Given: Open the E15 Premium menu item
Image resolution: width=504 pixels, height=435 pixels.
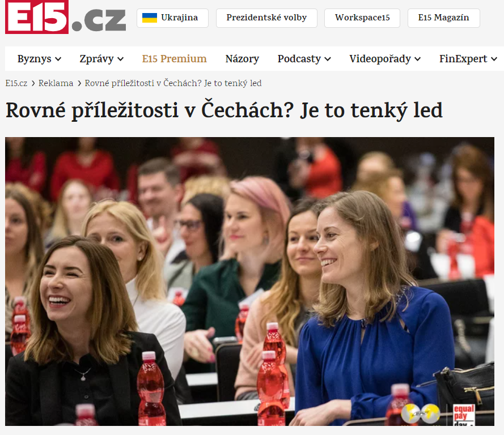Looking at the screenshot, I should tap(174, 59).
